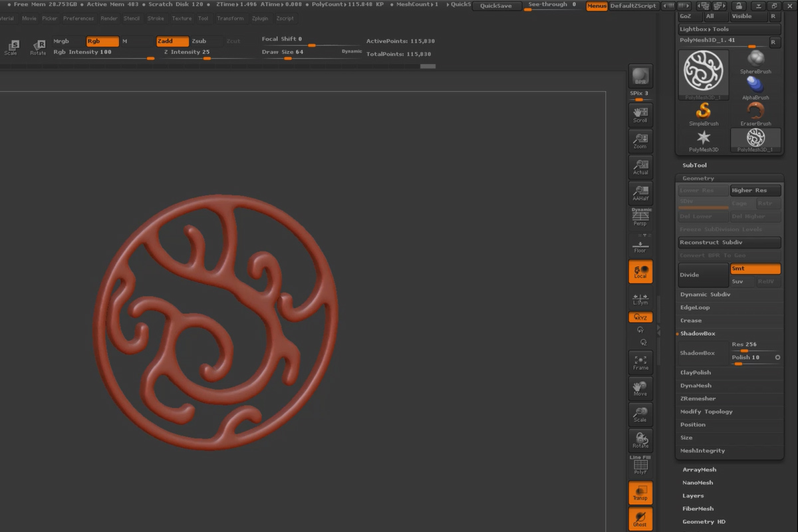Select the AlphaBrush tool

coord(755,88)
